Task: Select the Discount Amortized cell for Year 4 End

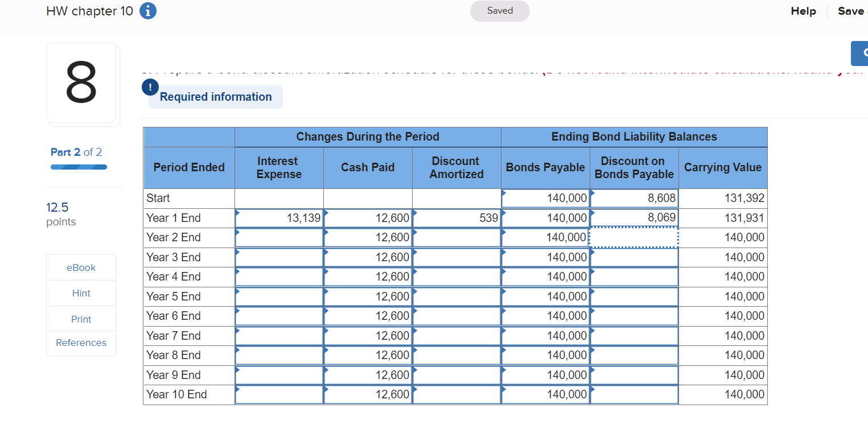Action: (x=456, y=276)
